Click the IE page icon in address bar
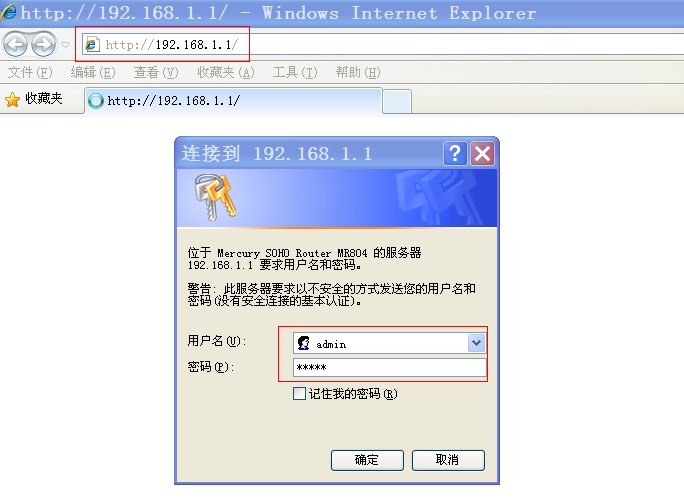This screenshot has width=684, height=502. pos(92,44)
